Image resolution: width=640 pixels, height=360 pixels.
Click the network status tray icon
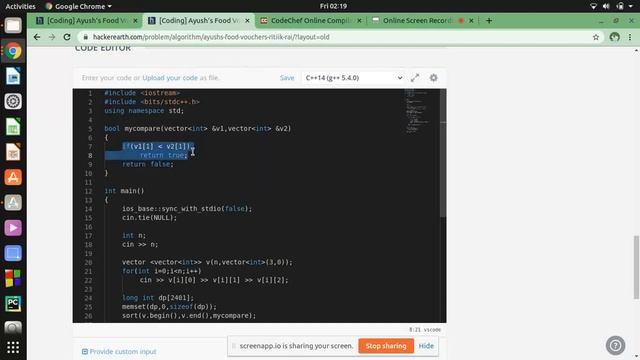click(x=593, y=6)
